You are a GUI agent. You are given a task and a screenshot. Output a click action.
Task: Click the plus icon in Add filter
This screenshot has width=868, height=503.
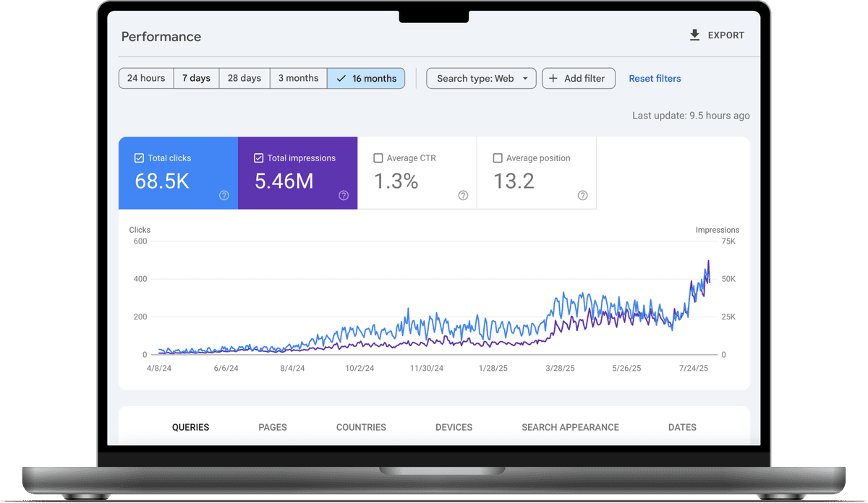tap(553, 79)
